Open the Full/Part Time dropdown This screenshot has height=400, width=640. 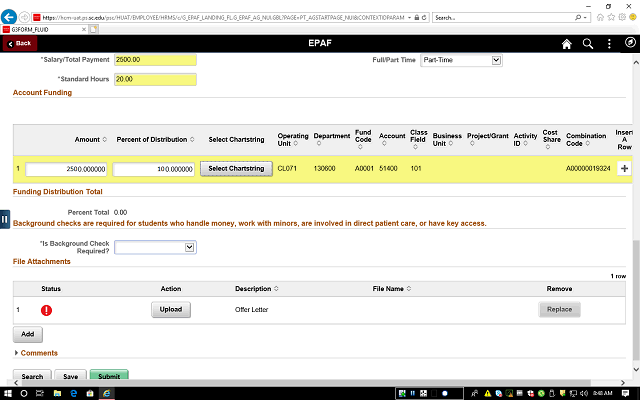tap(460, 60)
